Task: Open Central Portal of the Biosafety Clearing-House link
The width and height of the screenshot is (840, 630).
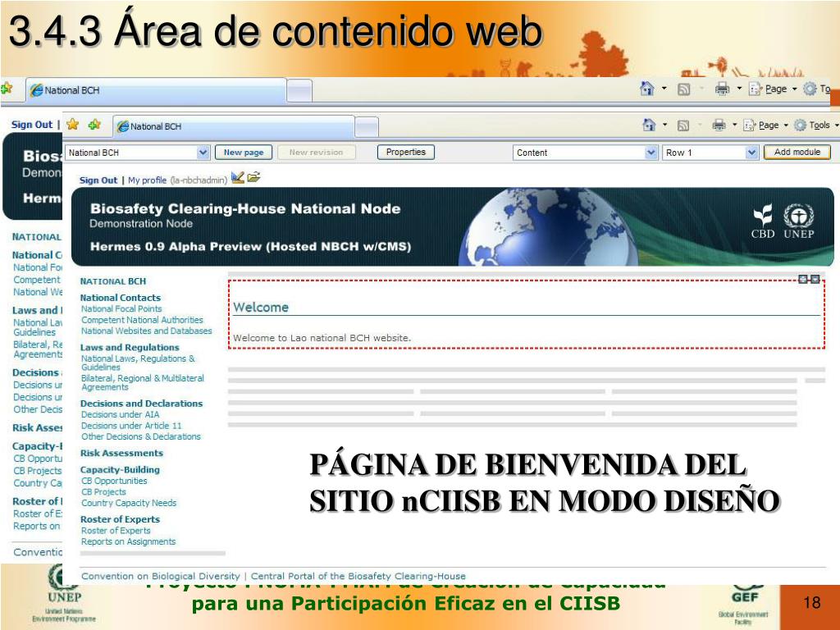Action: coord(358,577)
